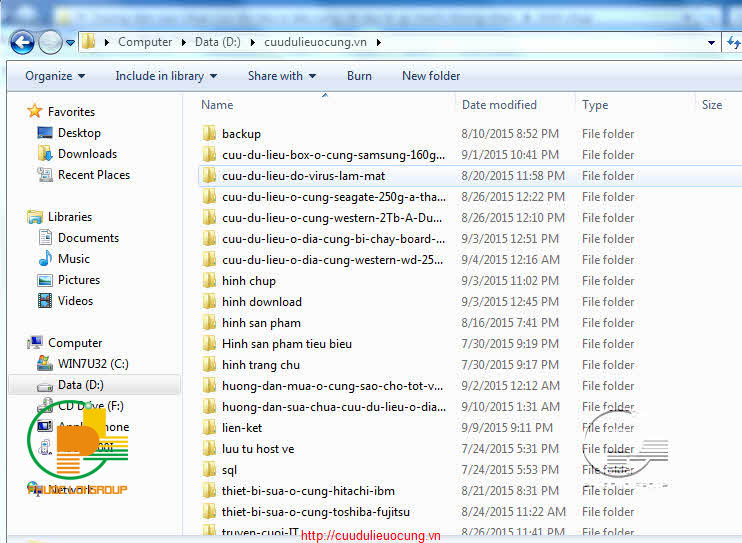742x543 pixels.
Task: Sort files by Name column header
Action: point(217,105)
